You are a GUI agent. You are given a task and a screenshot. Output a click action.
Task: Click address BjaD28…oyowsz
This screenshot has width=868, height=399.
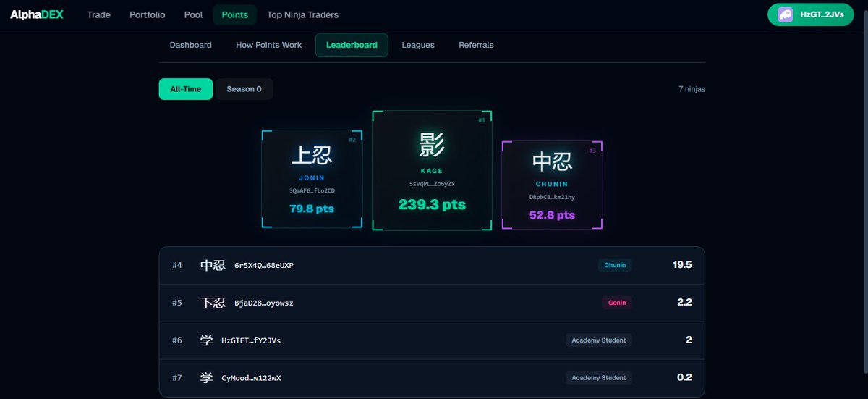[x=264, y=303]
